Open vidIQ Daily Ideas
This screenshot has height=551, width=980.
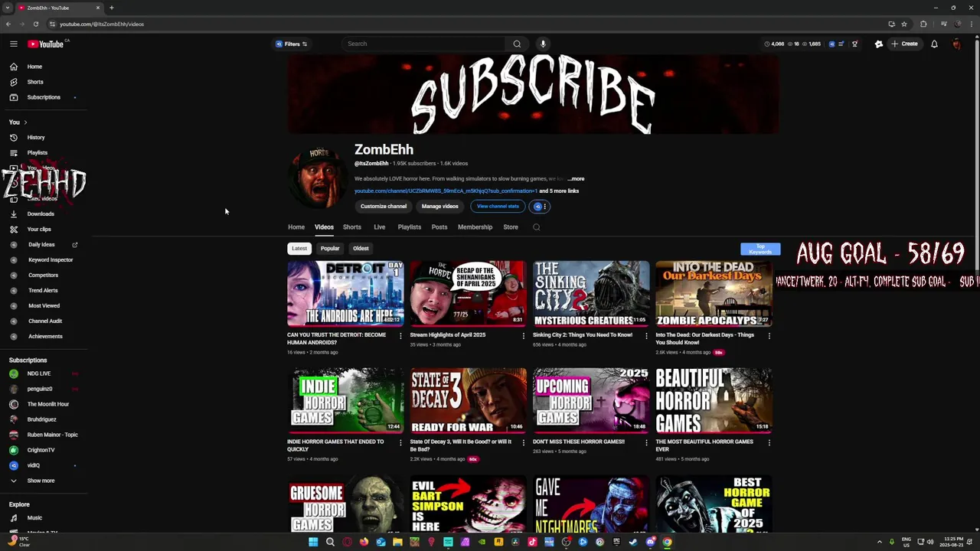[41, 244]
